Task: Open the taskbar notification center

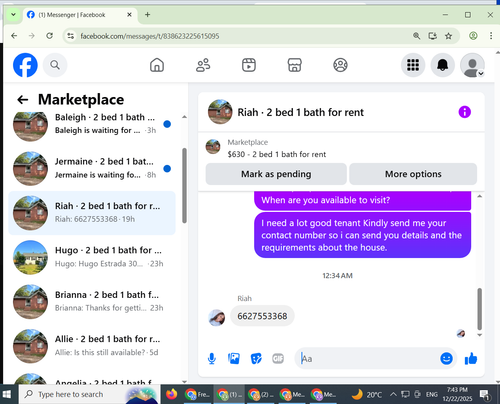Action: [x=484, y=395]
